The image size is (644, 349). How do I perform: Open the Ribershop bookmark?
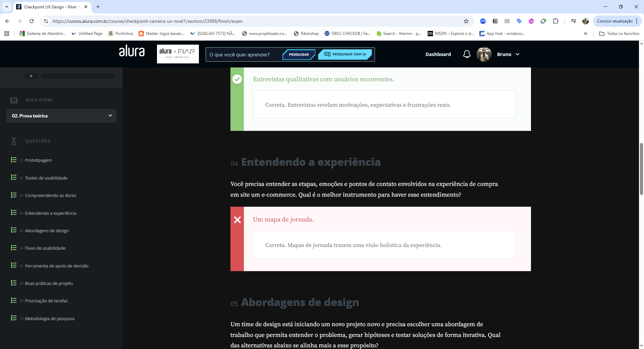[x=306, y=34]
